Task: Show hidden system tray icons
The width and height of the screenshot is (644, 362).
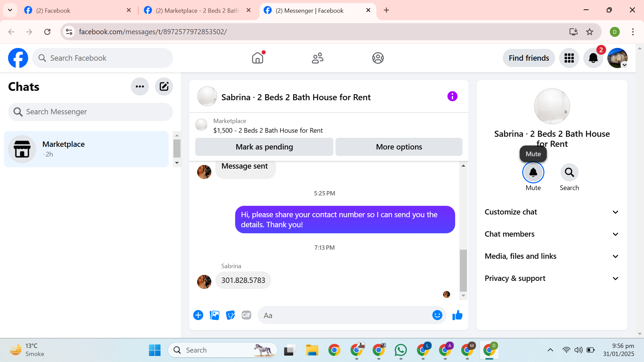Action: click(550, 350)
